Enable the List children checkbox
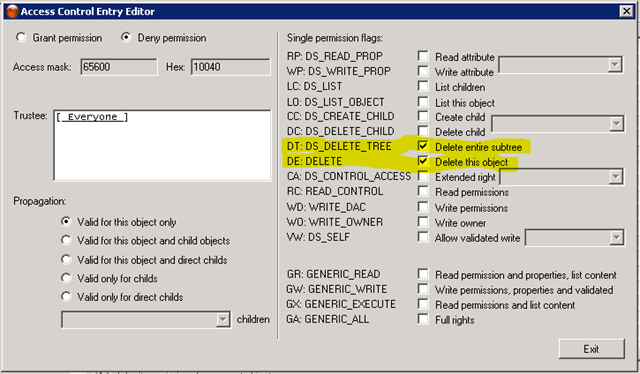This screenshot has height=374, width=640. [x=423, y=86]
